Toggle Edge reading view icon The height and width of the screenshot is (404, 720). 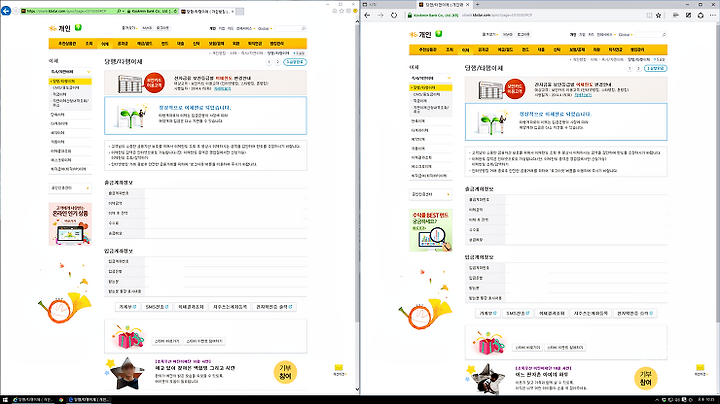(649, 15)
